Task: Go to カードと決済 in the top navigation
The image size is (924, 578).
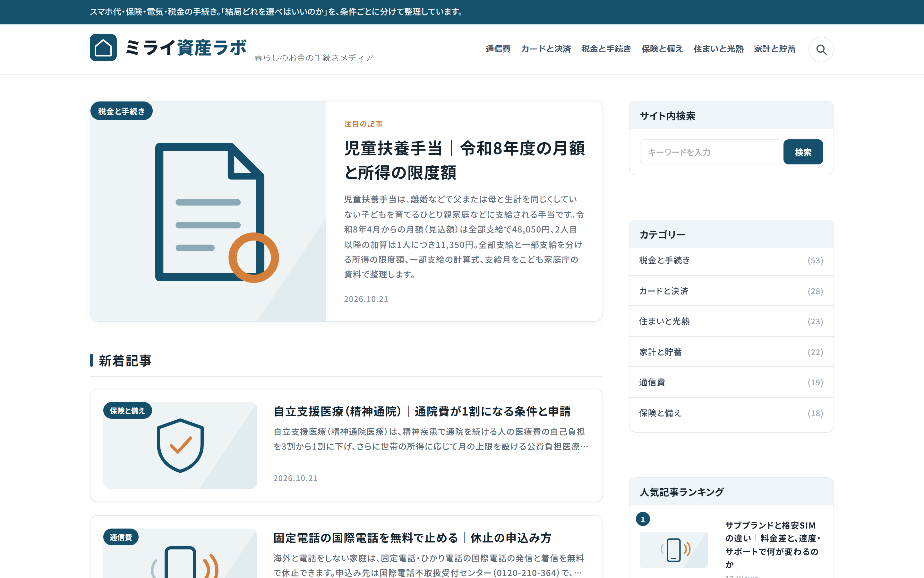Action: pos(546,49)
